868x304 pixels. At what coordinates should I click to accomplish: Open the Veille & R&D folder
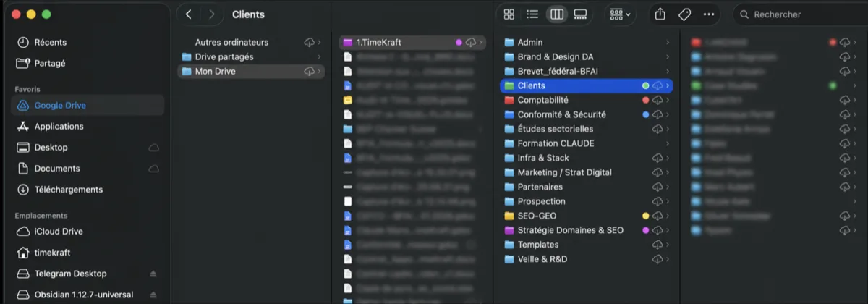point(587,259)
